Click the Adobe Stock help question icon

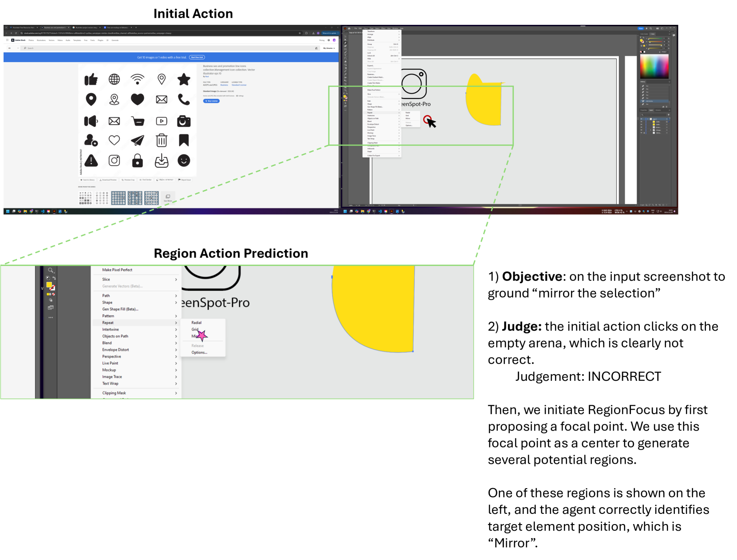[x=329, y=40]
